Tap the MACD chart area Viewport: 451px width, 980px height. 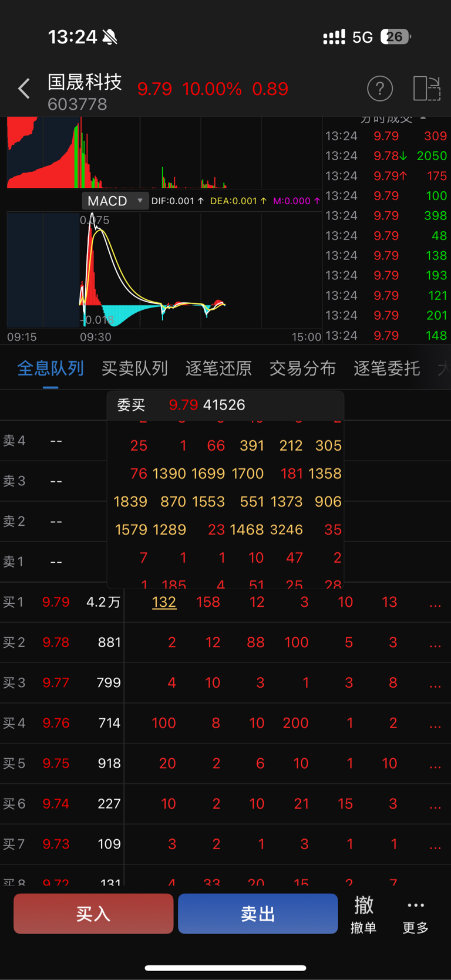tap(164, 270)
